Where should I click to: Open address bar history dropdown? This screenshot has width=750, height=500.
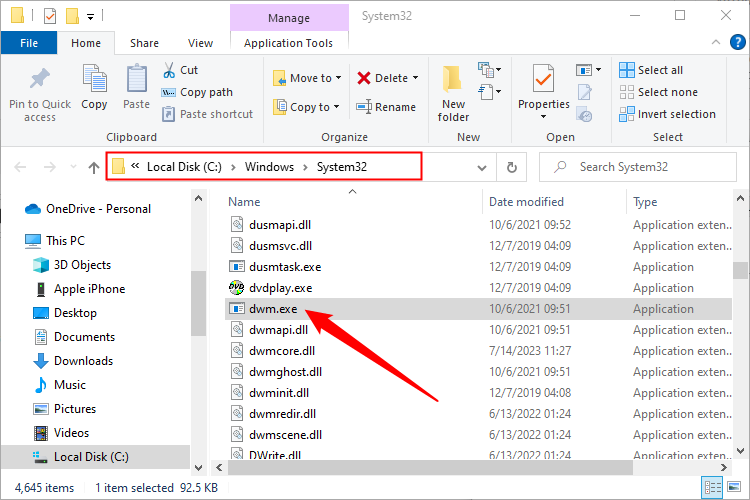click(x=482, y=167)
